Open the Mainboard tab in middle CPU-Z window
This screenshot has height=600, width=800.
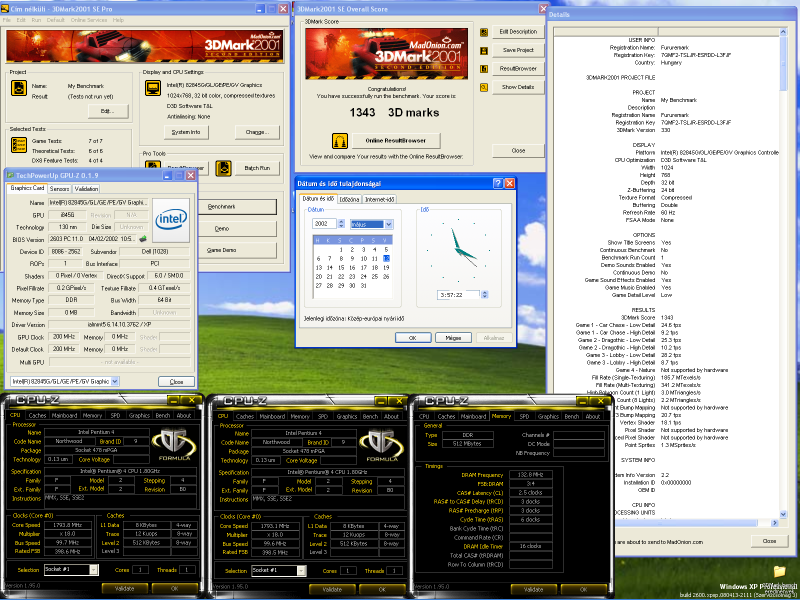pyautogui.click(x=272, y=416)
